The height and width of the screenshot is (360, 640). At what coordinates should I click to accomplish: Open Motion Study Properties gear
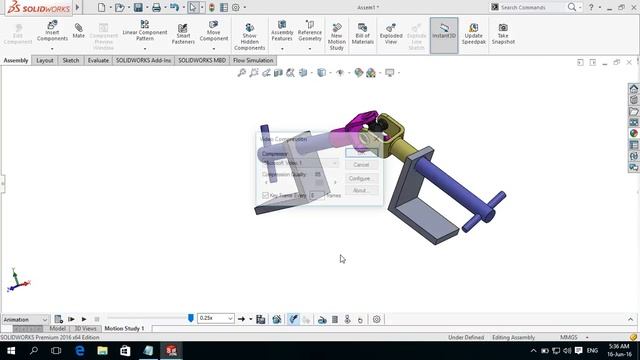coord(376,319)
